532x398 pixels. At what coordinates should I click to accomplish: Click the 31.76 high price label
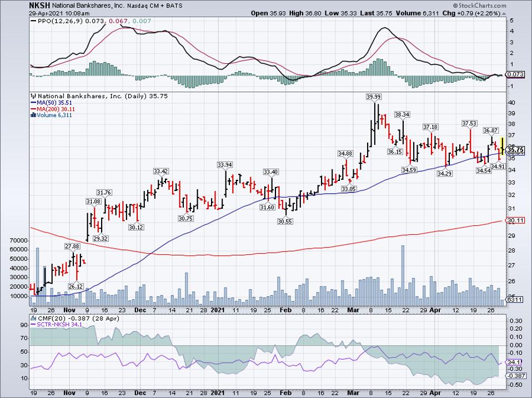coord(104,193)
